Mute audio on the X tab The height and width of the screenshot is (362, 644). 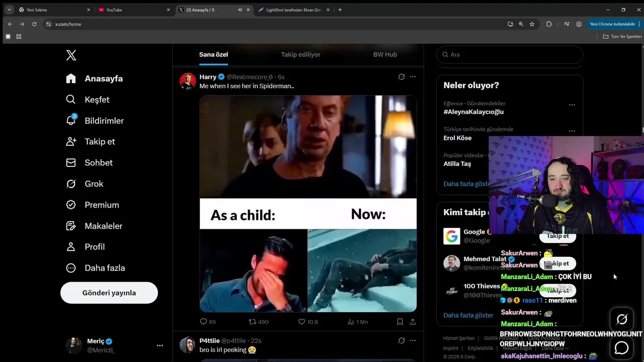click(240, 10)
